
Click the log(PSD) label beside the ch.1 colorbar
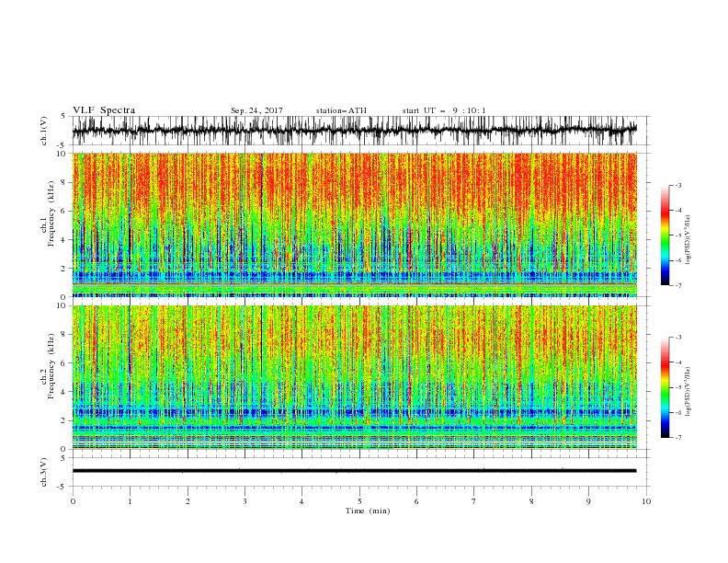688,240
